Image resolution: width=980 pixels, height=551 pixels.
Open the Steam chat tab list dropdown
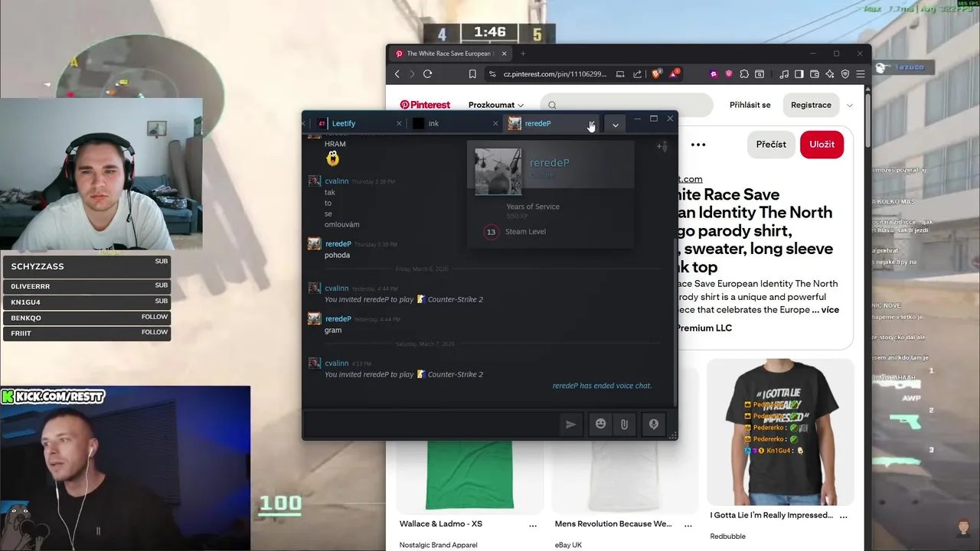616,125
